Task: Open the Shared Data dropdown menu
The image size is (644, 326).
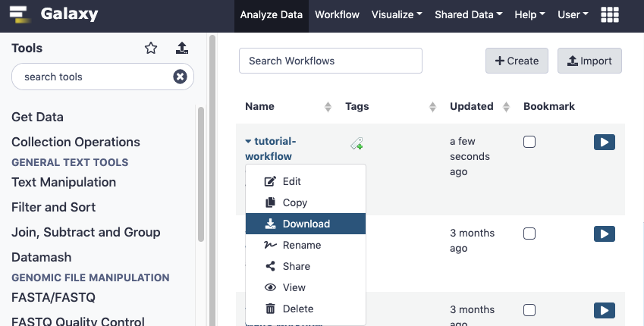Action: (469, 15)
